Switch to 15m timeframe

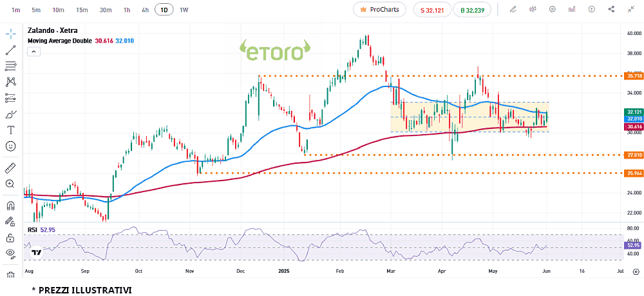(82, 10)
